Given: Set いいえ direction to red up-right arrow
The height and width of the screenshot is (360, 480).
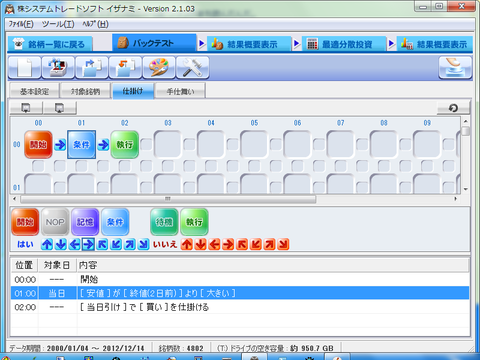Looking at the screenshot, I should [x=270, y=244].
